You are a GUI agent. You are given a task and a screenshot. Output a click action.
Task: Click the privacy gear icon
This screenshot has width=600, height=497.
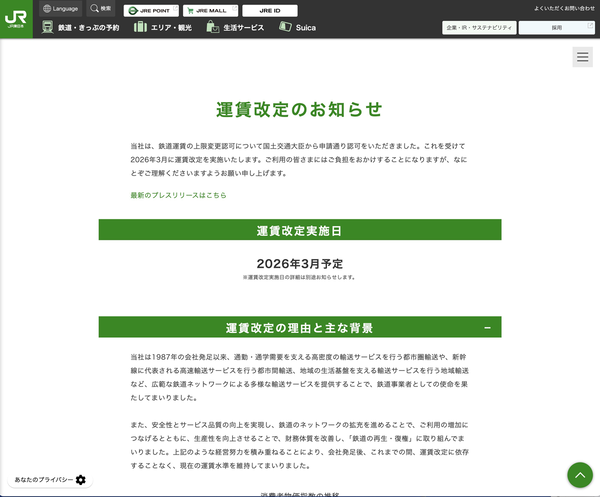pyautogui.click(x=81, y=480)
